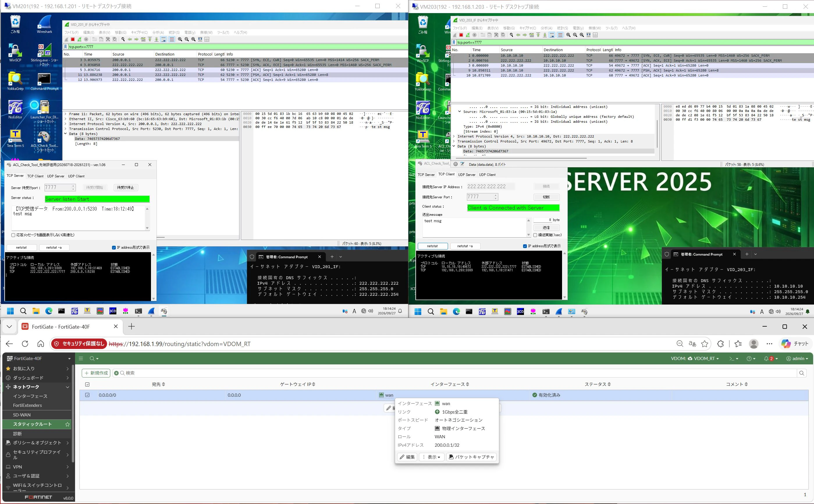This screenshot has height=504, width=814.
Task: Click 待受け停止 button
Action: 125,188
